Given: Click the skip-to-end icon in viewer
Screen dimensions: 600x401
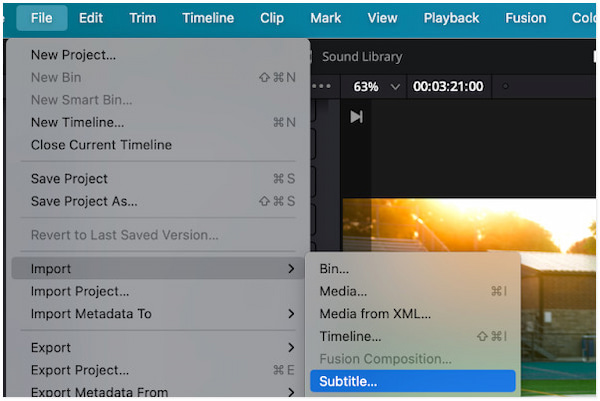Looking at the screenshot, I should click(356, 117).
